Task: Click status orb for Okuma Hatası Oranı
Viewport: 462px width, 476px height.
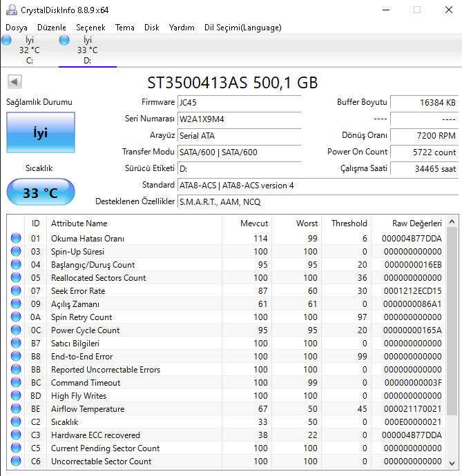Action: pyautogui.click(x=16, y=239)
